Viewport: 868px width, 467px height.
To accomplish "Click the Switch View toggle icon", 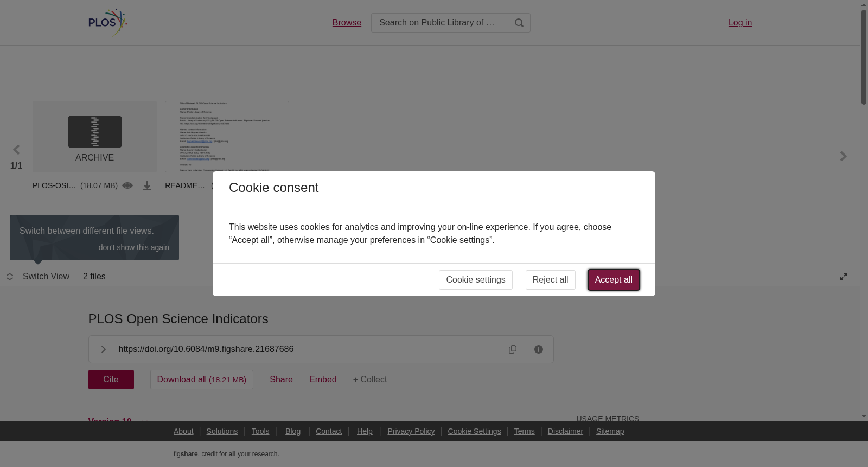I will point(10,277).
